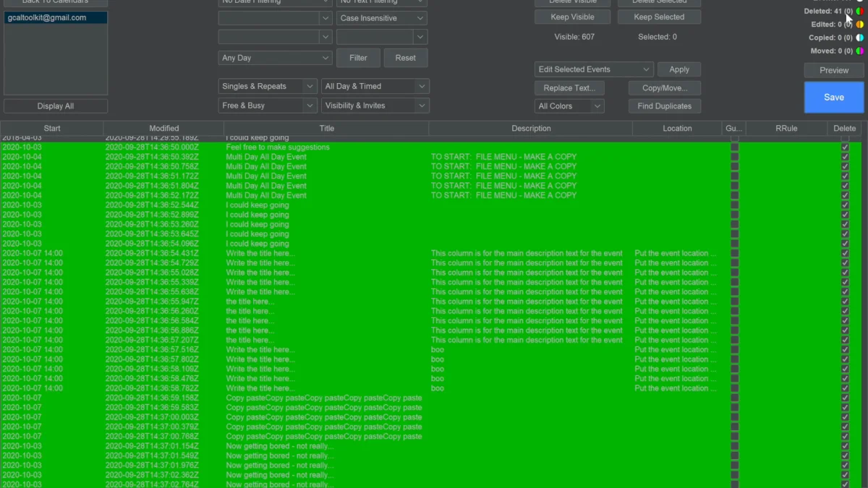Click the 'Selected: 0' counter text
The width and height of the screenshot is (868, 488).
pyautogui.click(x=658, y=37)
